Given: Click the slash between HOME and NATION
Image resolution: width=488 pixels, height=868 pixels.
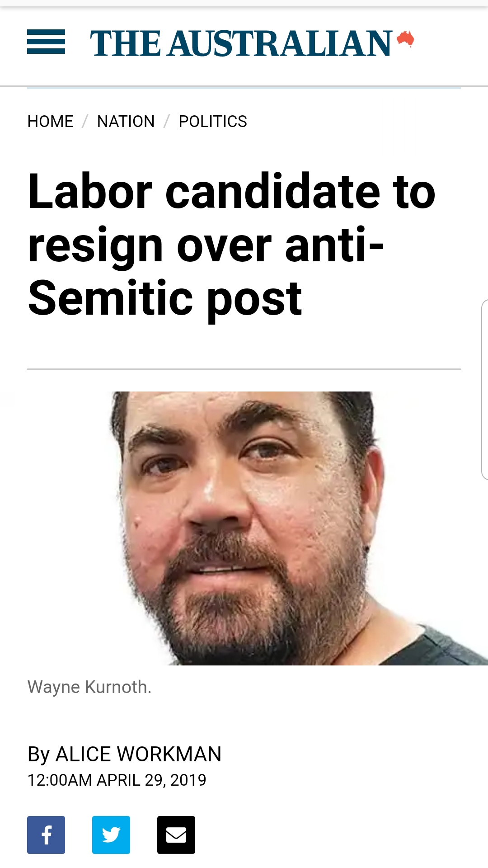Looking at the screenshot, I should (84, 121).
